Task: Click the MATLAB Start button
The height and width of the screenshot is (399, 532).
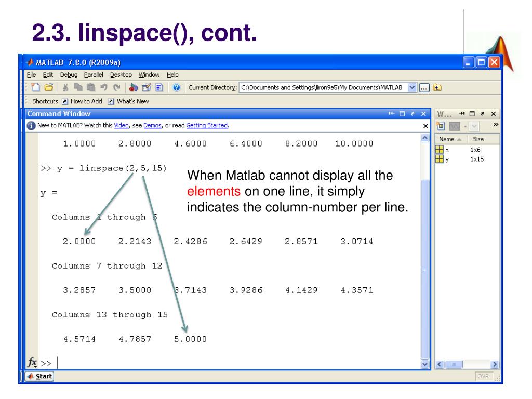Action: (39, 376)
